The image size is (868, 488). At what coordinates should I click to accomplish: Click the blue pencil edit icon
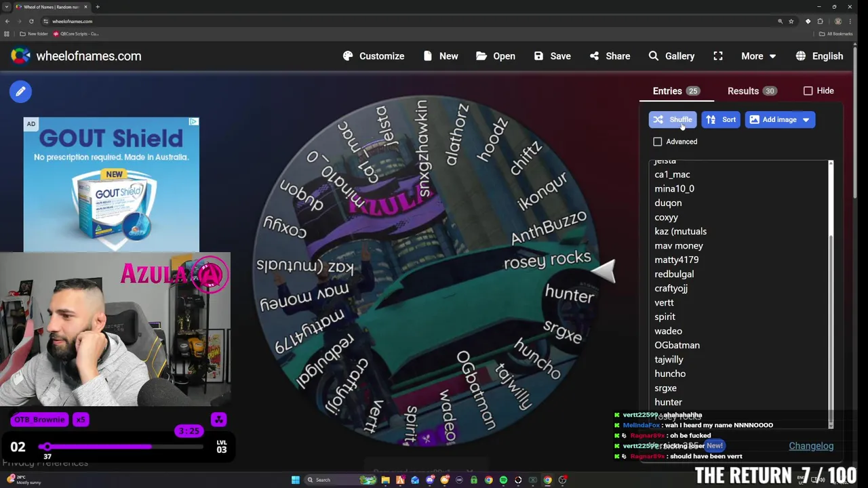point(20,91)
